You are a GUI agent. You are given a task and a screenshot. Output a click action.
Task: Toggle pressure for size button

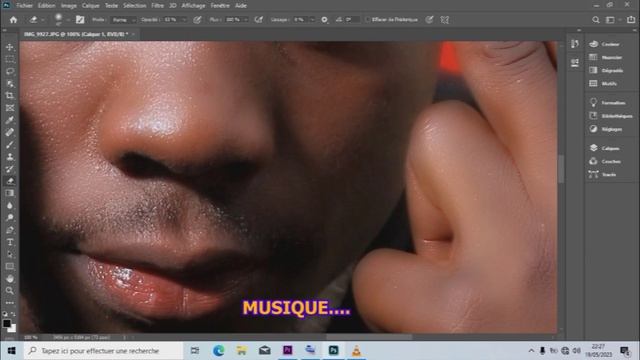(x=429, y=20)
